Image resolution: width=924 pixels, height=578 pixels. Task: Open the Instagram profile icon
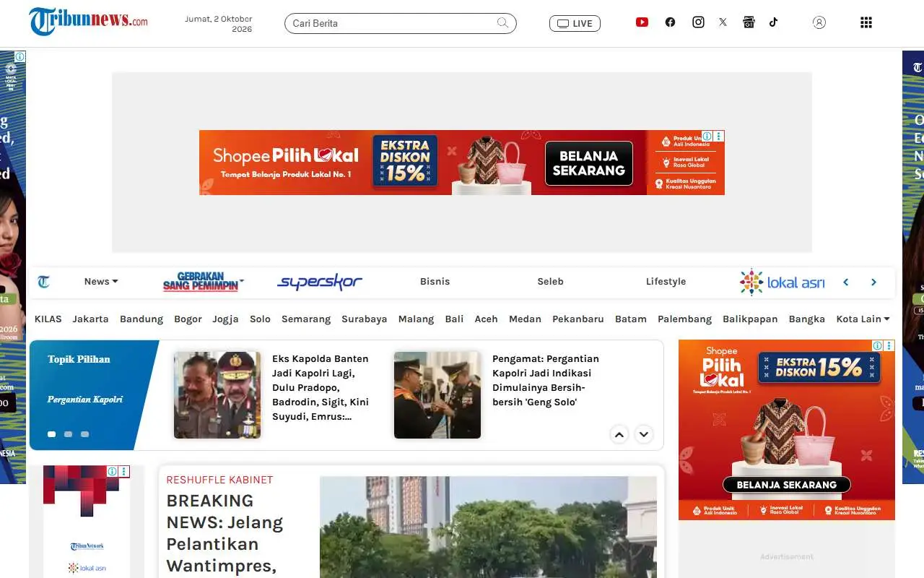(x=698, y=22)
